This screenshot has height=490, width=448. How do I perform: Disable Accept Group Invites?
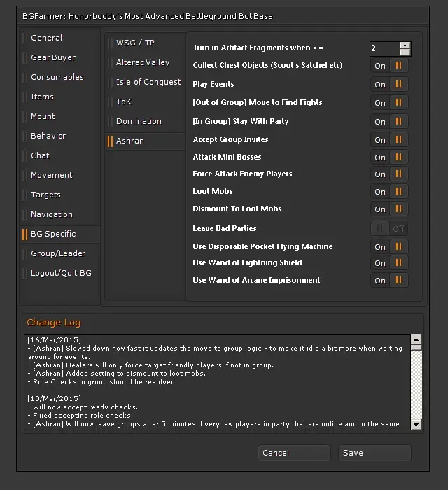[389, 140]
